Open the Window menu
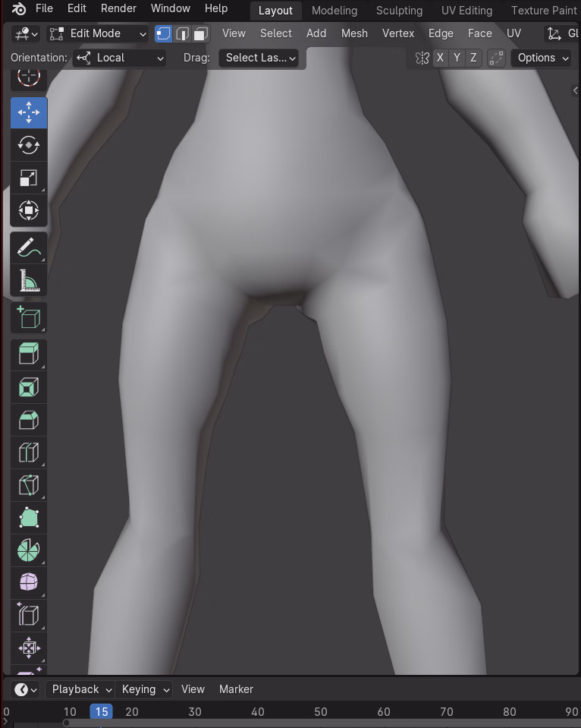The width and height of the screenshot is (581, 728). pyautogui.click(x=171, y=8)
